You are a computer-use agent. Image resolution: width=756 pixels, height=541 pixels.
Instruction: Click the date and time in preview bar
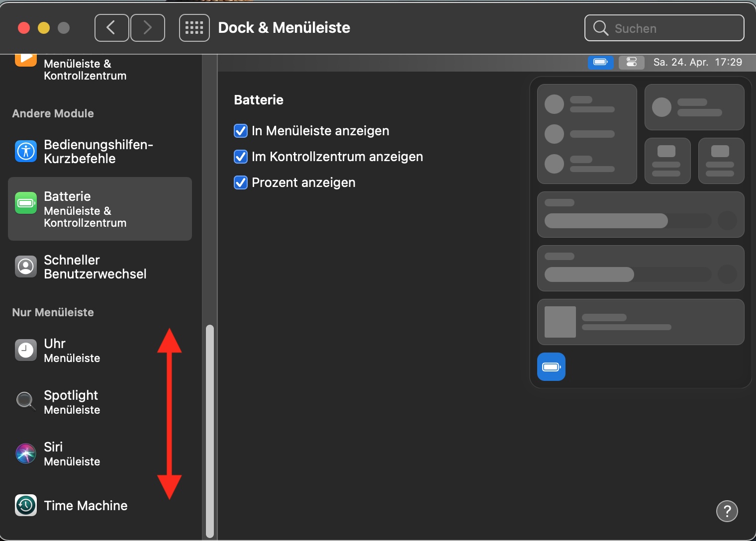click(x=697, y=62)
